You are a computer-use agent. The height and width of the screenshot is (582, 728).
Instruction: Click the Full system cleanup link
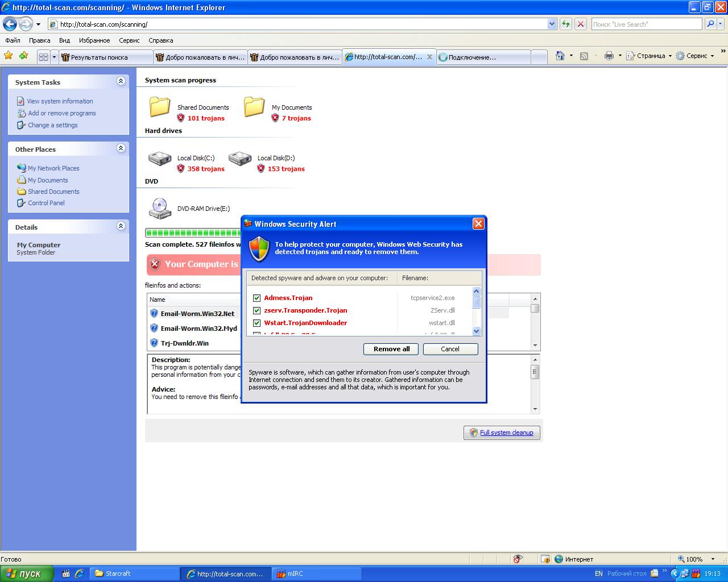pos(506,433)
